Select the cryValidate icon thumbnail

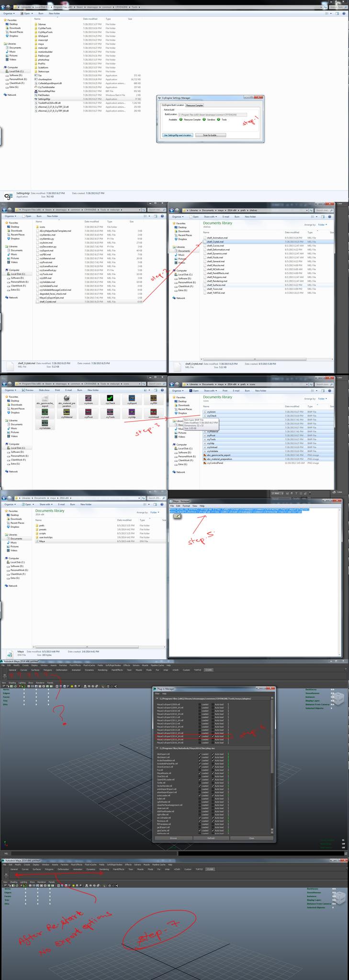pos(45,423)
